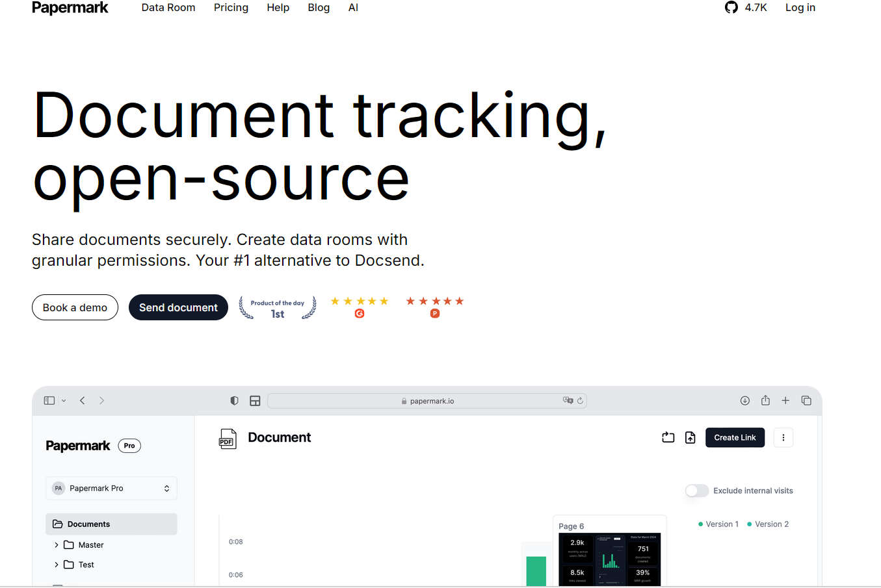The height and width of the screenshot is (588, 881).
Task: Click the translate icon in address bar
Action: (568, 401)
